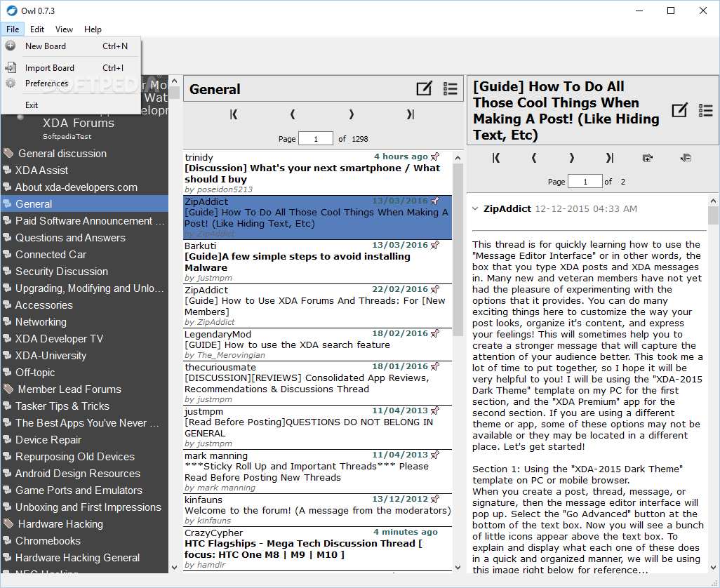The image size is (720, 588).
Task: Click pin icon on LegendaryMod's thread
Action: point(435,333)
